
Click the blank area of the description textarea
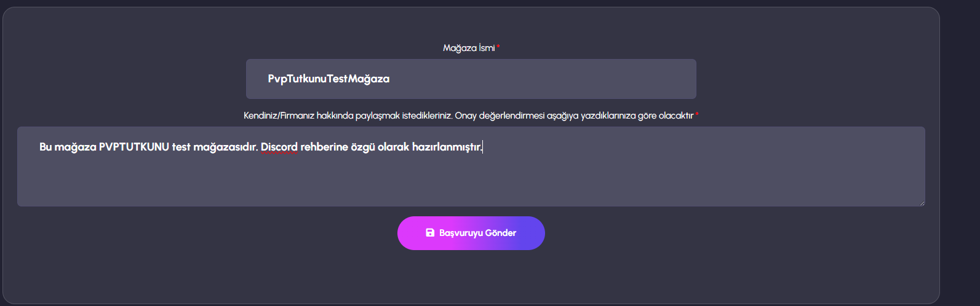[x=471, y=181]
